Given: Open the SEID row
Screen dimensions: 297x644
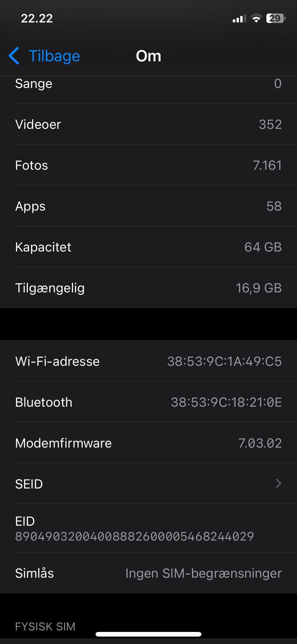Looking at the screenshot, I should pyautogui.click(x=148, y=484).
